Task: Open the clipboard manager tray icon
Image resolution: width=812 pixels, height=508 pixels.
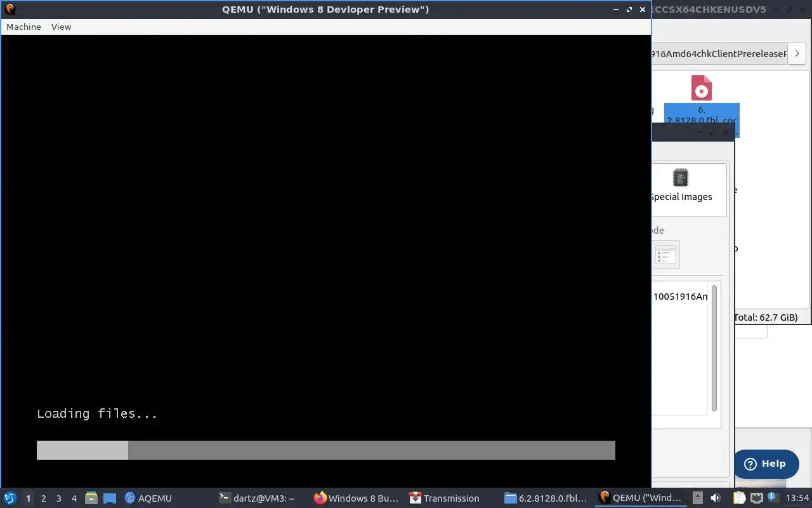Action: [740, 498]
